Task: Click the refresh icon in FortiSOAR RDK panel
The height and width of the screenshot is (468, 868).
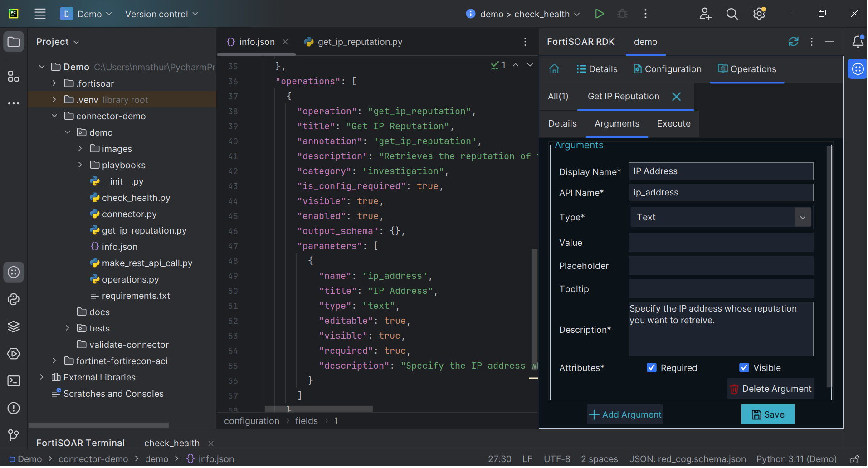Action: pyautogui.click(x=793, y=42)
